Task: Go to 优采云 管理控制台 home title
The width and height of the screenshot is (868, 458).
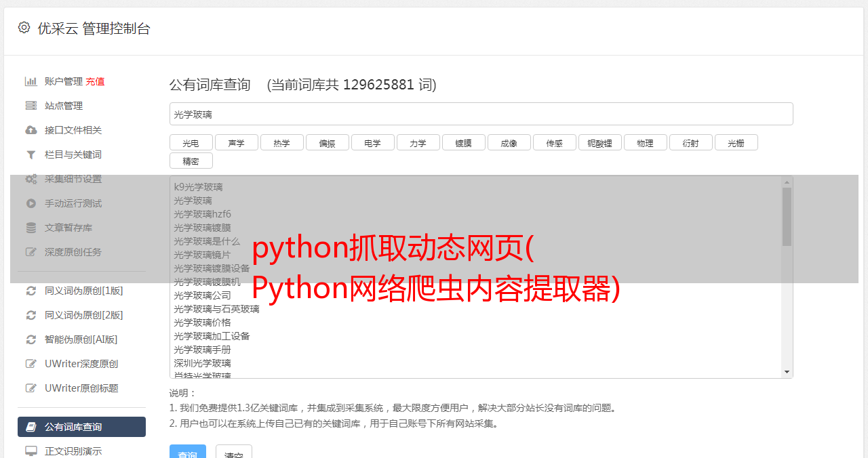Action: click(x=94, y=28)
